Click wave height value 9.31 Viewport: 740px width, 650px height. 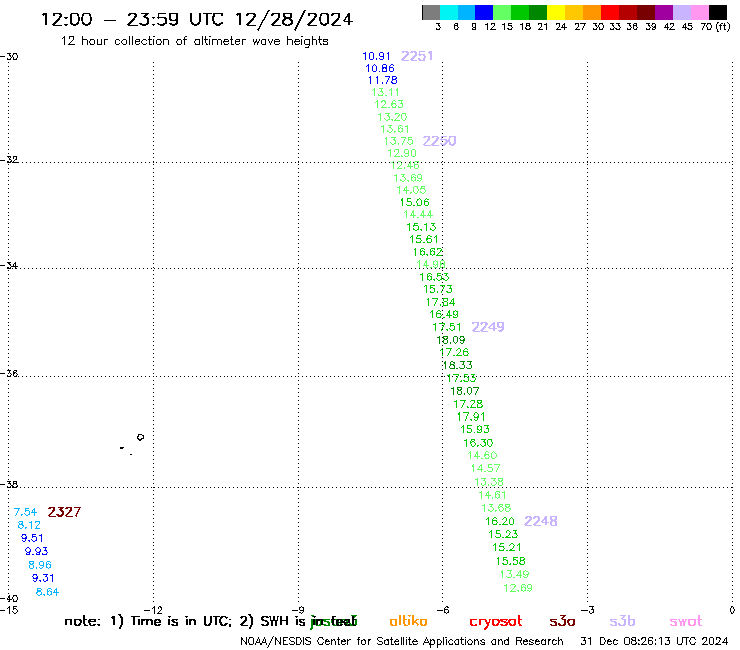pyautogui.click(x=43, y=578)
